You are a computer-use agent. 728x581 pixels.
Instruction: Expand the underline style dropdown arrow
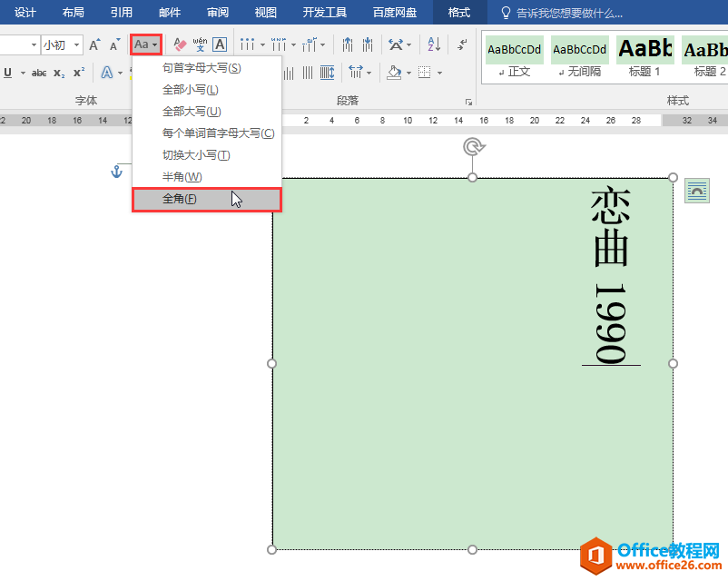[x=23, y=73]
